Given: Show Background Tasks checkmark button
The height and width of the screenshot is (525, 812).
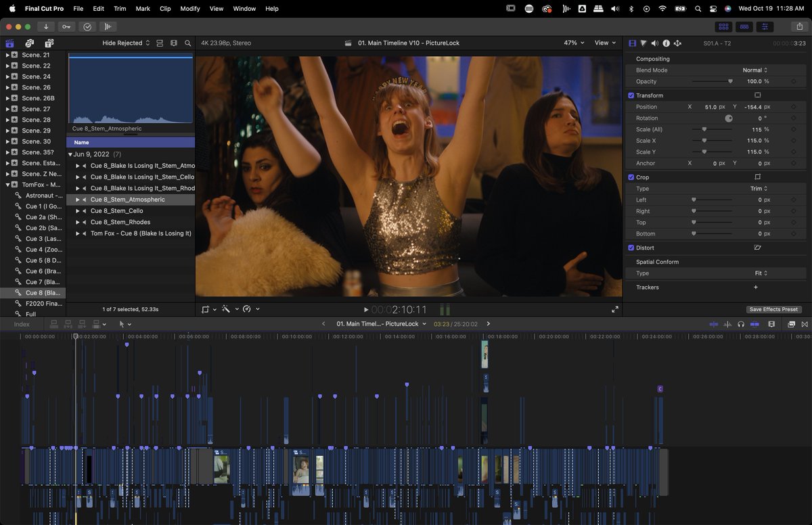Looking at the screenshot, I should pyautogui.click(x=87, y=26).
